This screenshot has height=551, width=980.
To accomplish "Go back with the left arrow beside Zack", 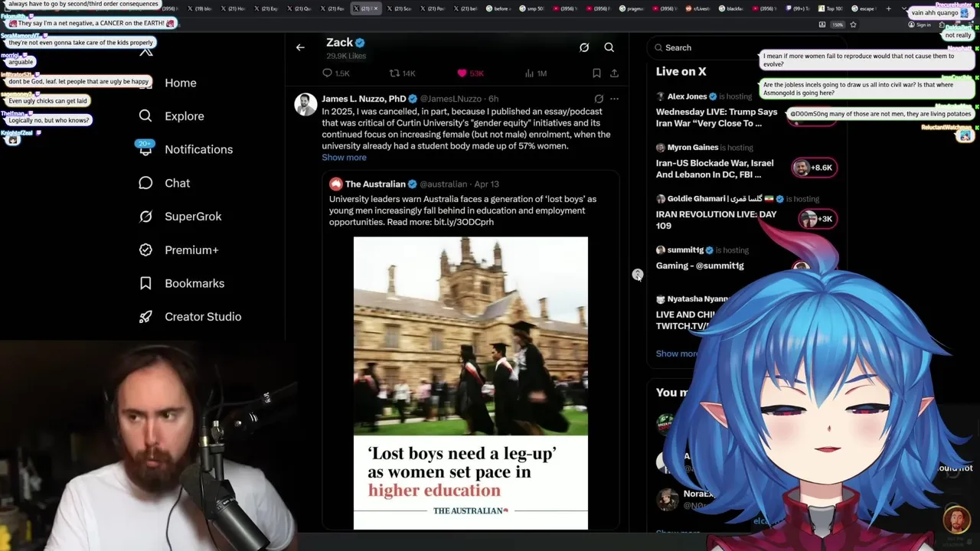I will point(300,47).
